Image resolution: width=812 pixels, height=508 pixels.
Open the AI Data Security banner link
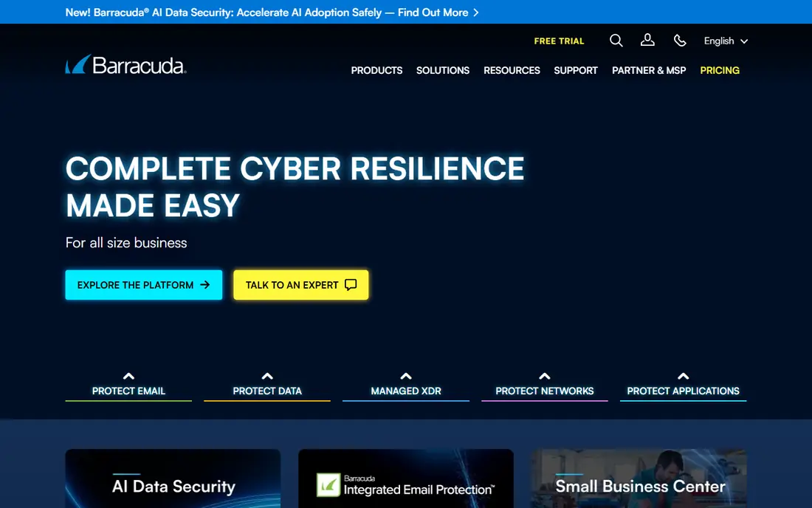tap(272, 12)
